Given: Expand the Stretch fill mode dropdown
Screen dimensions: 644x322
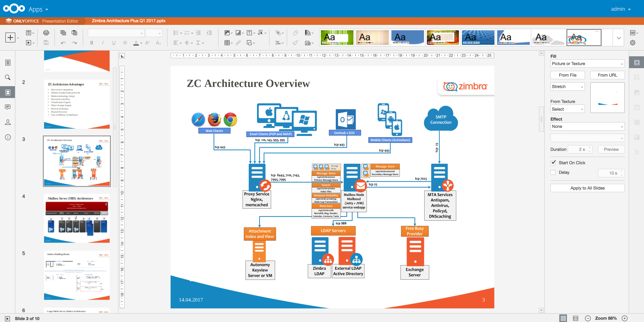Looking at the screenshot, I should point(568,87).
